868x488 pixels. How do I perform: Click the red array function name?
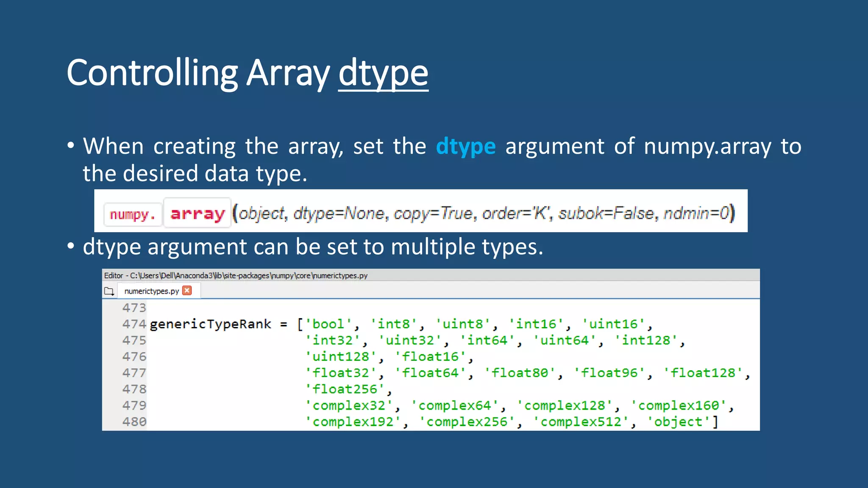click(198, 213)
